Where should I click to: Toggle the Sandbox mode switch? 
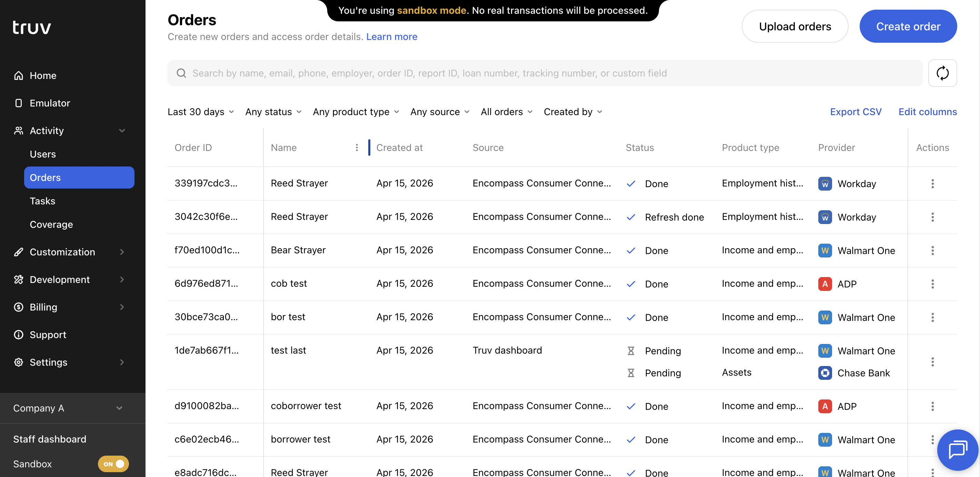(113, 464)
